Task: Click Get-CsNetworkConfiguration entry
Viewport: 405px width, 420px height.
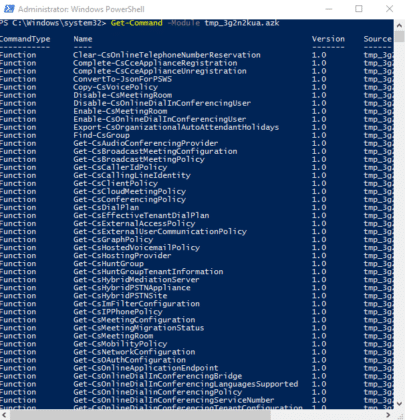Action: tap(134, 352)
